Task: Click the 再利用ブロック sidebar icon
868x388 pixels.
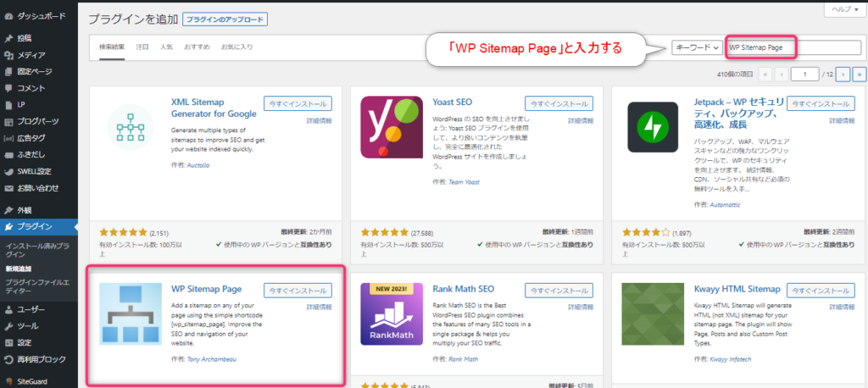Action: (x=8, y=359)
